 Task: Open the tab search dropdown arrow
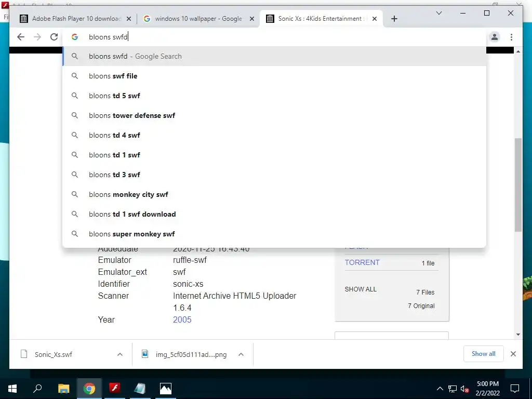point(438,13)
